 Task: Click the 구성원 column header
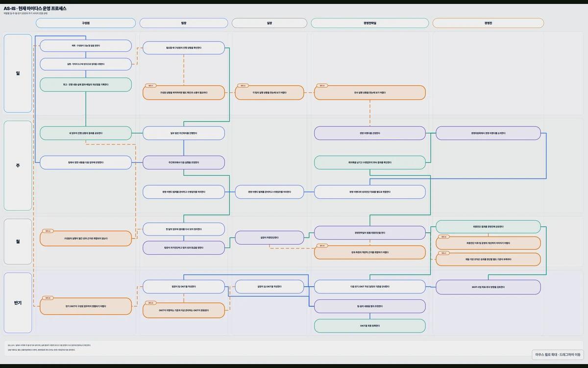[x=86, y=23]
